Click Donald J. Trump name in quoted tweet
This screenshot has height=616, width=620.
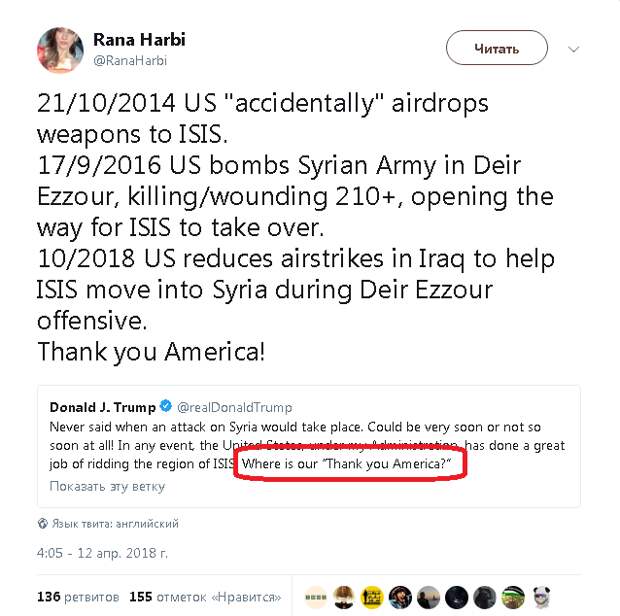[x=103, y=408]
